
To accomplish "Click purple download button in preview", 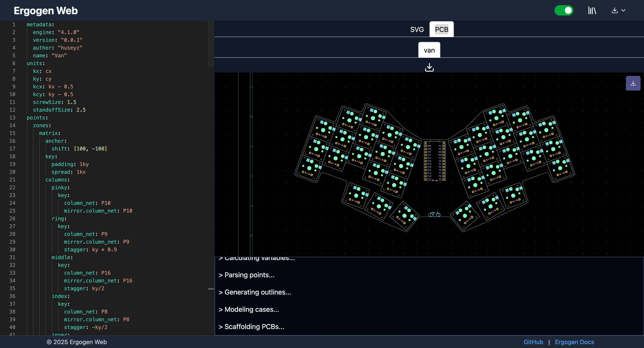I will point(633,83).
